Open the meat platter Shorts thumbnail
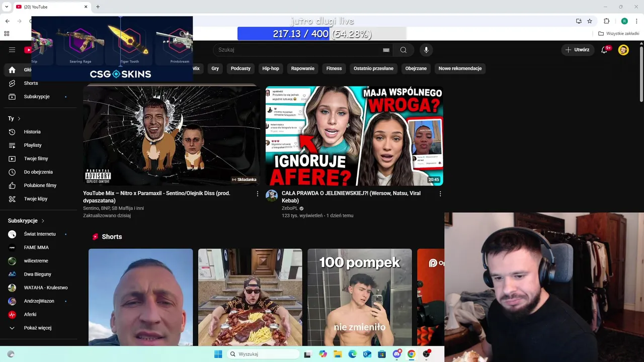Screen dimensions: 644x362 (x=250, y=297)
